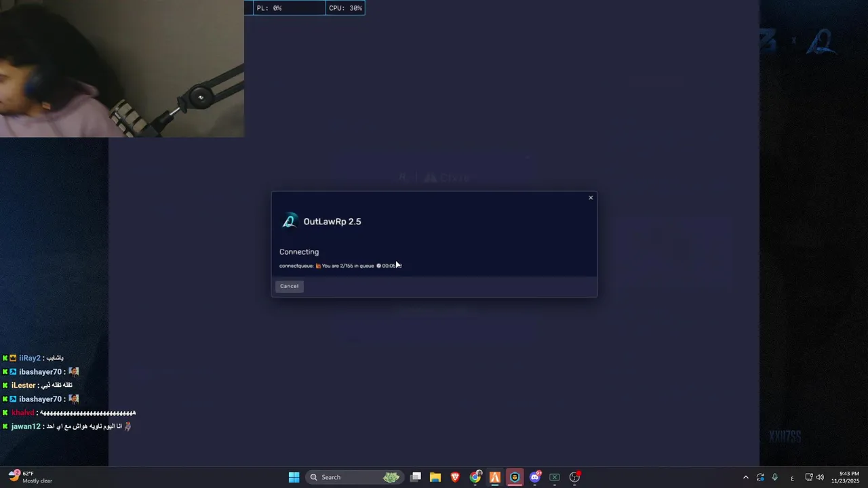Switch to Google Chrome in the taskbar

pyautogui.click(x=475, y=477)
